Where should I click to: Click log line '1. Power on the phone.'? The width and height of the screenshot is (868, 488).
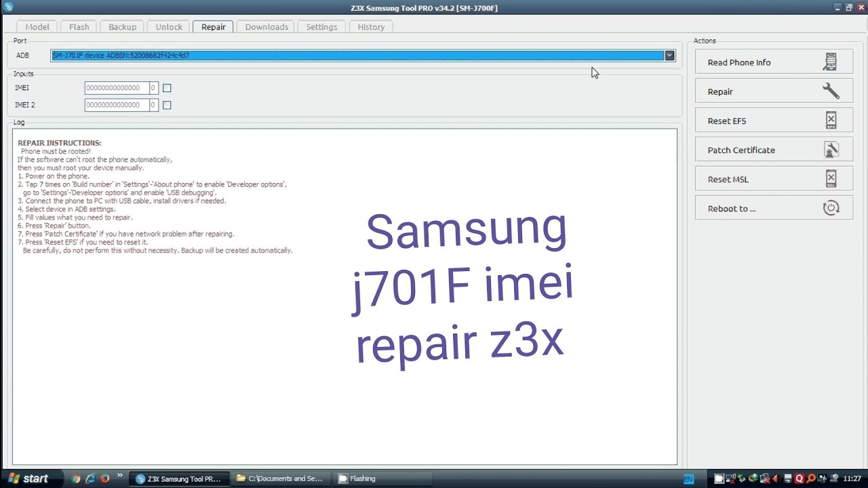tap(54, 176)
